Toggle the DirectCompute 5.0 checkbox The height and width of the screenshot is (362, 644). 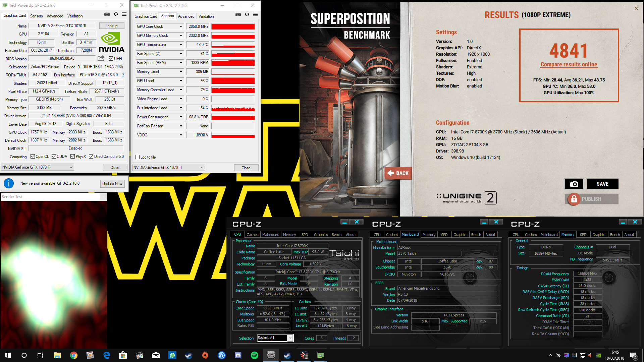click(x=91, y=157)
